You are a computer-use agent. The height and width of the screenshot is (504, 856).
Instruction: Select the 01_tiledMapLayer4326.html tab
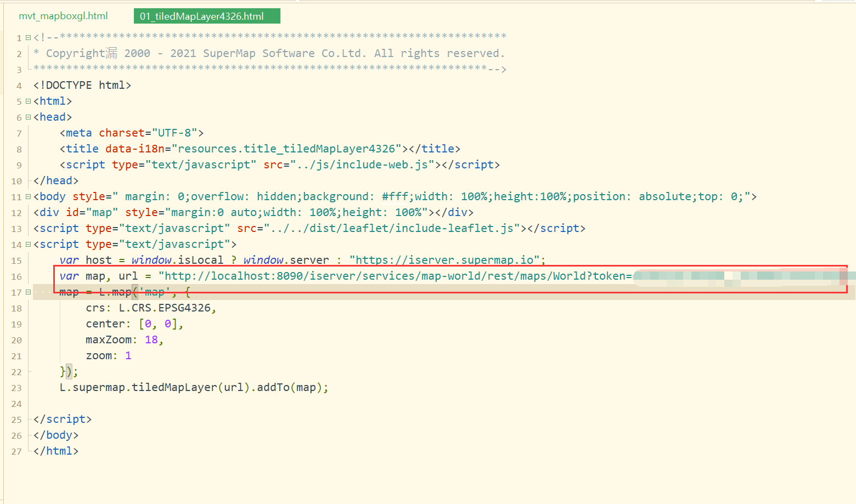tap(207, 16)
